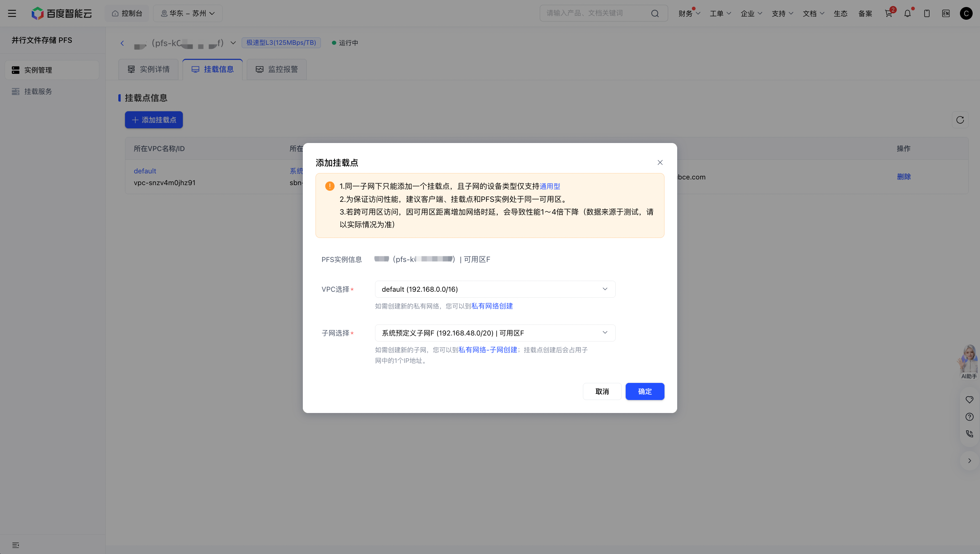Click the help question-mark icon
This screenshot has width=980, height=554.
coord(969,417)
